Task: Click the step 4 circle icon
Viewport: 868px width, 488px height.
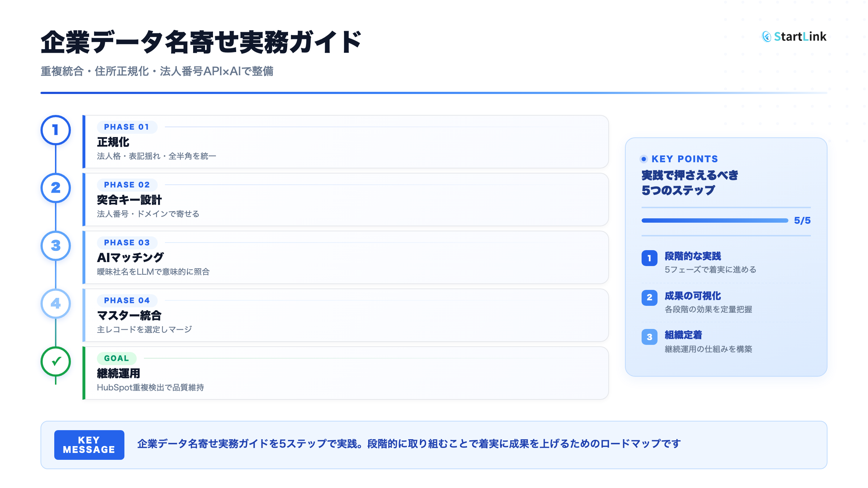Action: pyautogui.click(x=56, y=304)
